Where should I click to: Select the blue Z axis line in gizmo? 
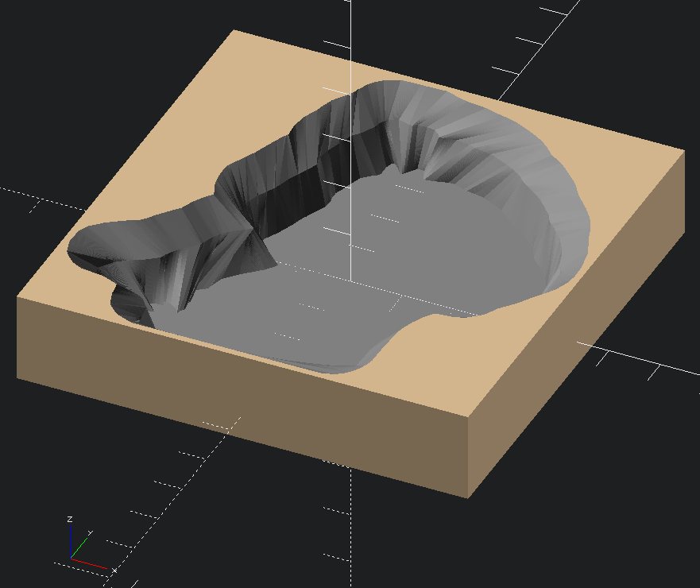[70, 540]
